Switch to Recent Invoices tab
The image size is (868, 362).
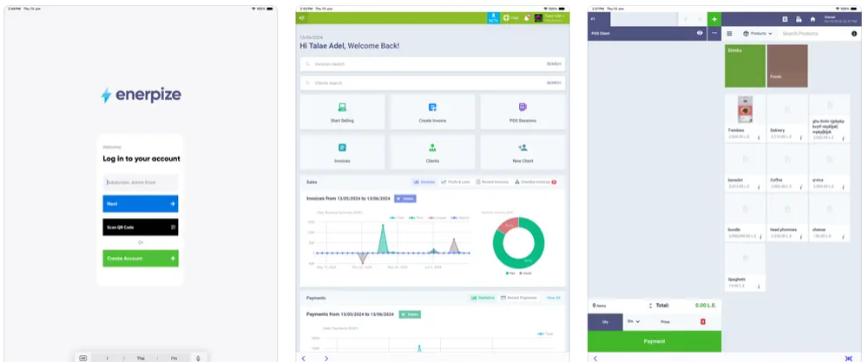[x=492, y=181]
